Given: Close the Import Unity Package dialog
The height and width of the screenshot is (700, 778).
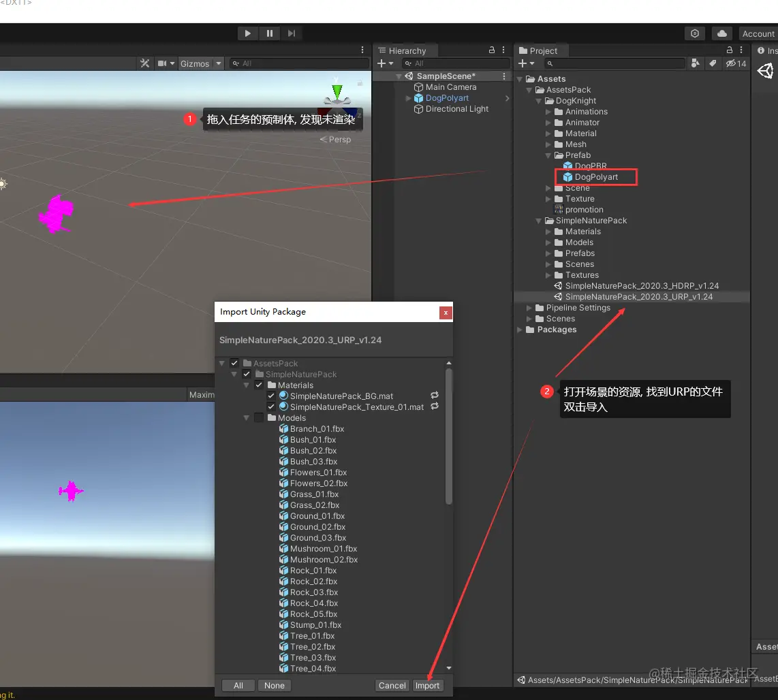Looking at the screenshot, I should 446,313.
